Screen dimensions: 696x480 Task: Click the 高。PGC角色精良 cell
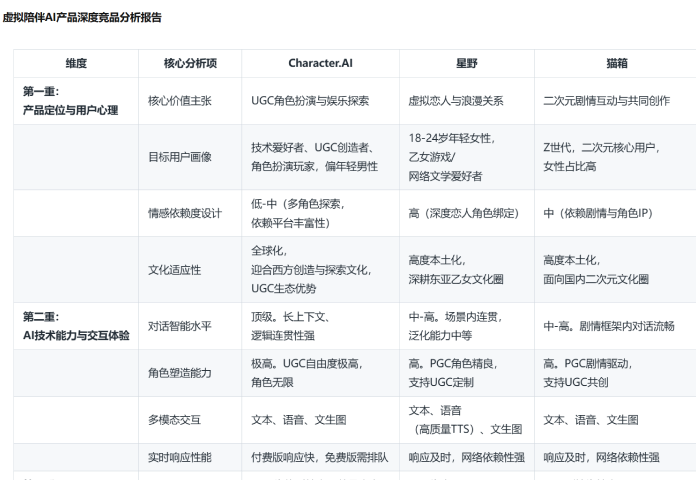coord(467,373)
